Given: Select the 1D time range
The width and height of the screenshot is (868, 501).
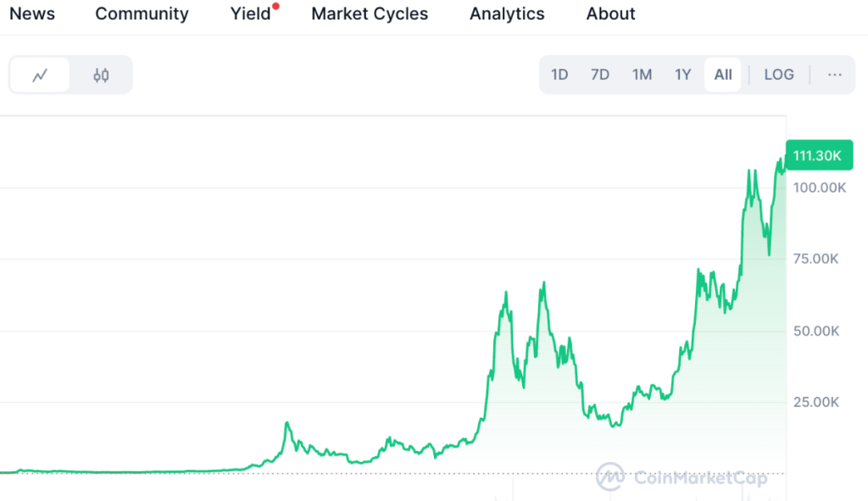Looking at the screenshot, I should (559, 75).
